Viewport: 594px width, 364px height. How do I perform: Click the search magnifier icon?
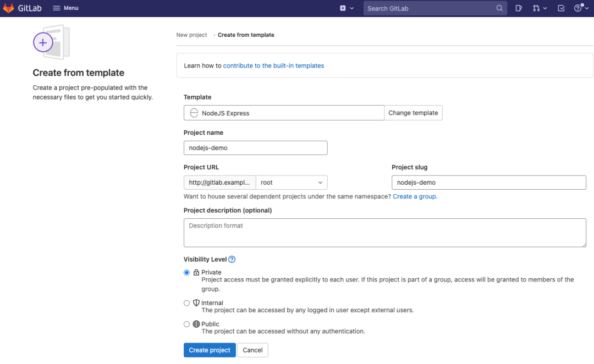(x=499, y=8)
